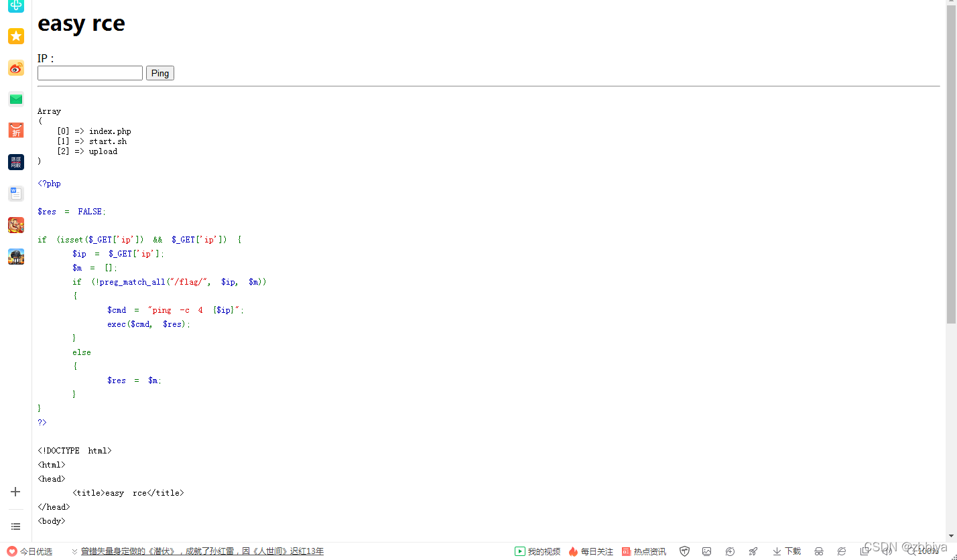The width and height of the screenshot is (957, 560).
Task: Open the sidebar list menu icon
Action: coord(16,527)
